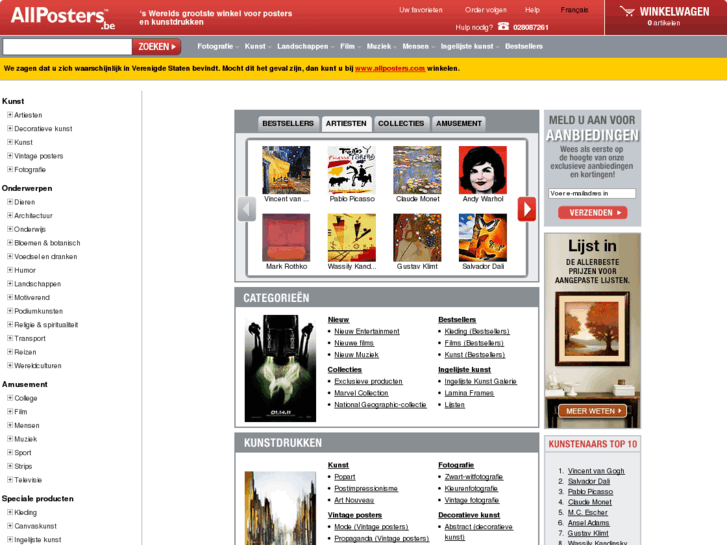This screenshot has height=545, width=727.
Task: Open National Geographic-collectie link
Action: click(x=380, y=404)
